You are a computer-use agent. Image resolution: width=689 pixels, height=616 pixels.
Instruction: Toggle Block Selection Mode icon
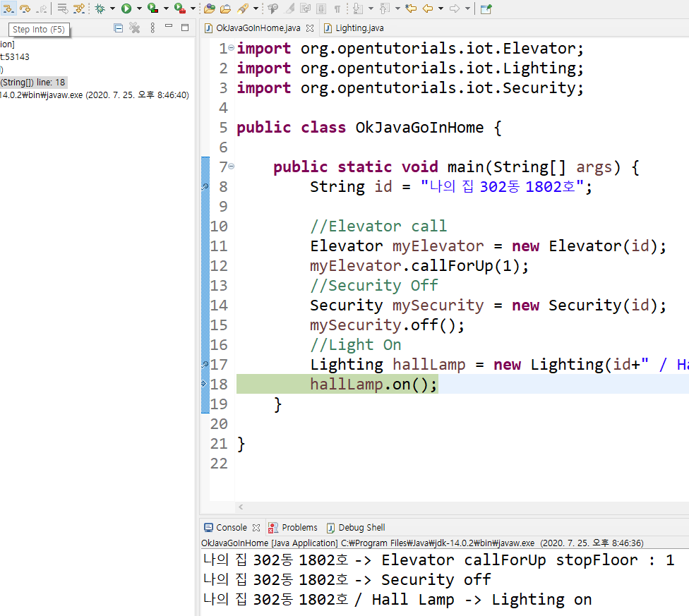coord(321,8)
